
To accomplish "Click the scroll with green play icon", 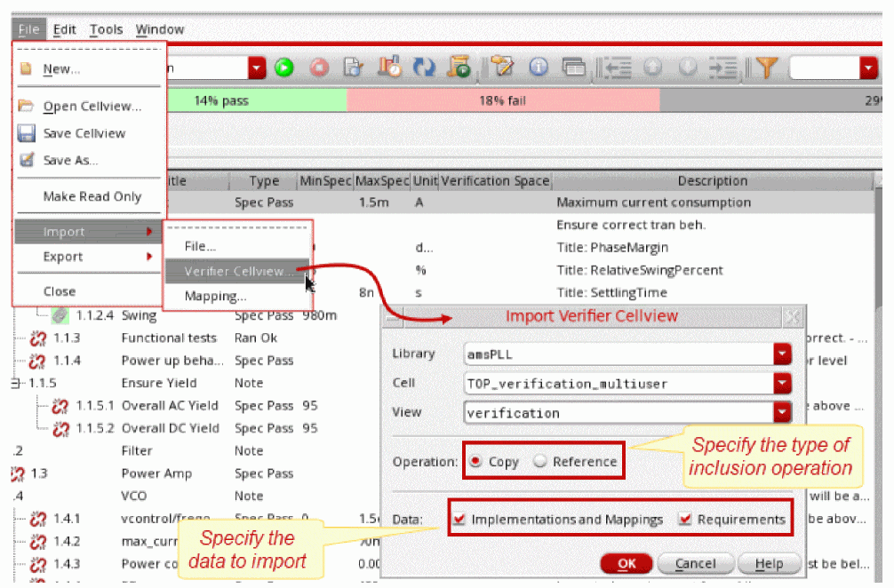I will (x=459, y=68).
